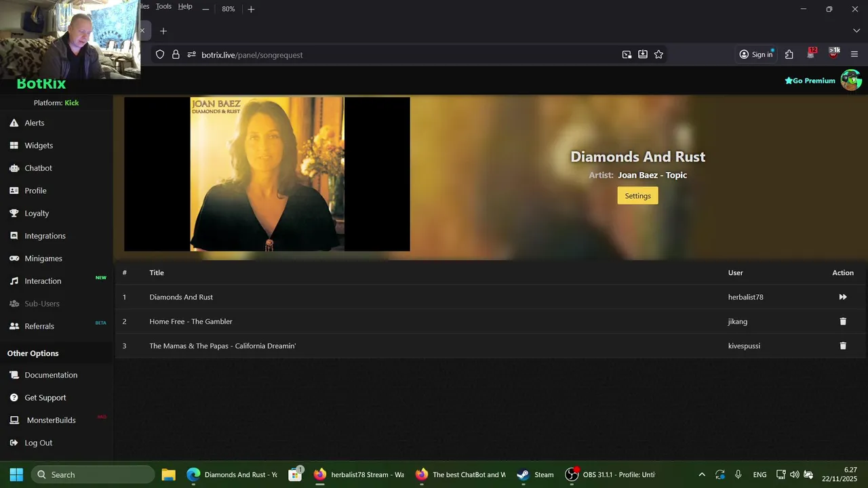This screenshot has width=868, height=488.
Task: Expand the list all tabs chevron
Action: coord(856,31)
